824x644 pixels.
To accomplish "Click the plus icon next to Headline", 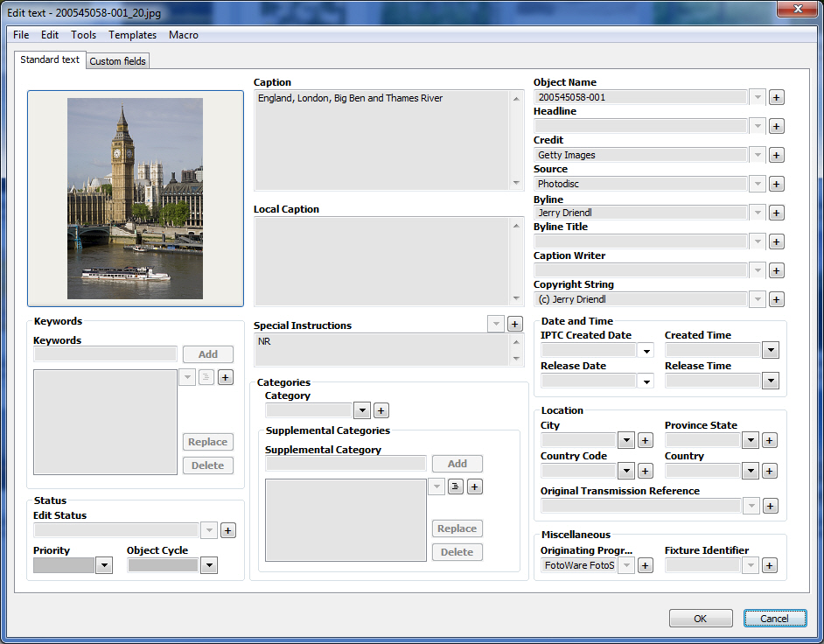I will point(776,126).
